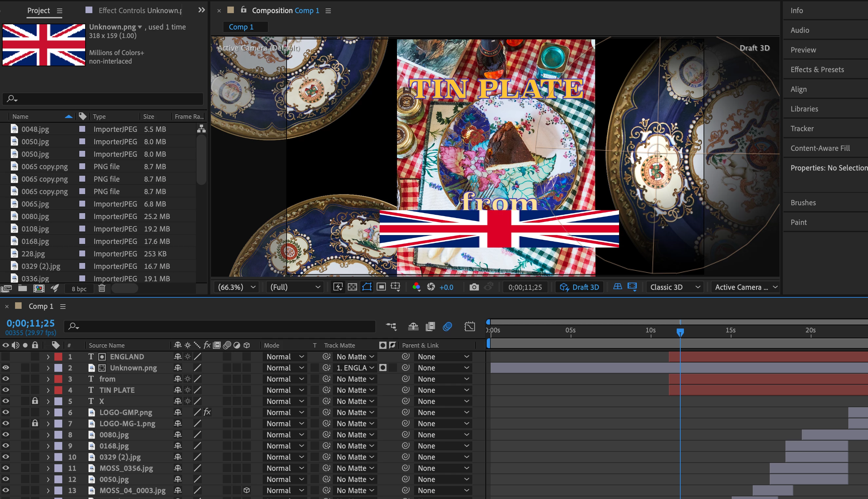This screenshot has width=868, height=499.
Task: Toggle the Draft 3D button
Action: [x=579, y=287]
